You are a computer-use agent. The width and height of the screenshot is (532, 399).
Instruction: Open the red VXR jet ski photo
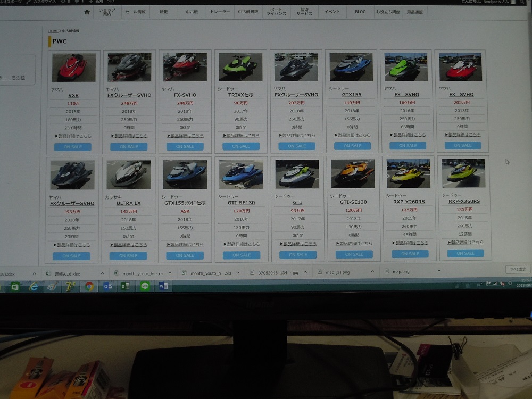click(74, 68)
